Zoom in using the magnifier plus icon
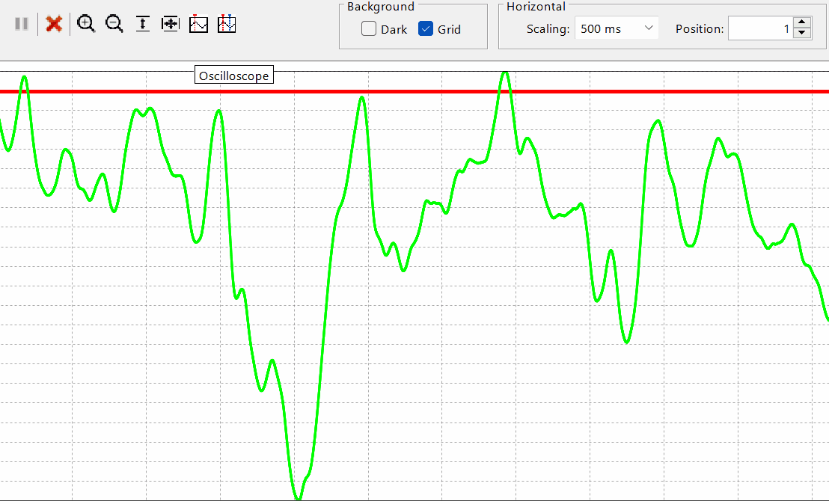Image resolution: width=829 pixels, height=504 pixels. tap(87, 24)
